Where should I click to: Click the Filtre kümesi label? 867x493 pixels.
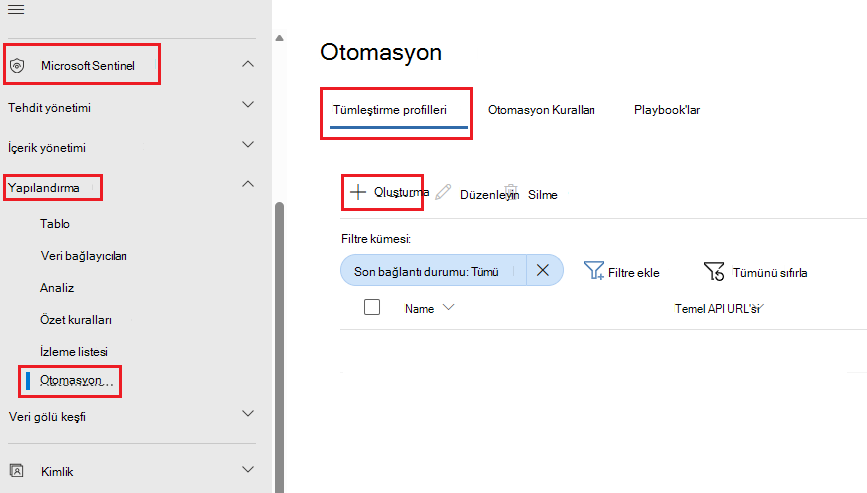click(x=376, y=239)
